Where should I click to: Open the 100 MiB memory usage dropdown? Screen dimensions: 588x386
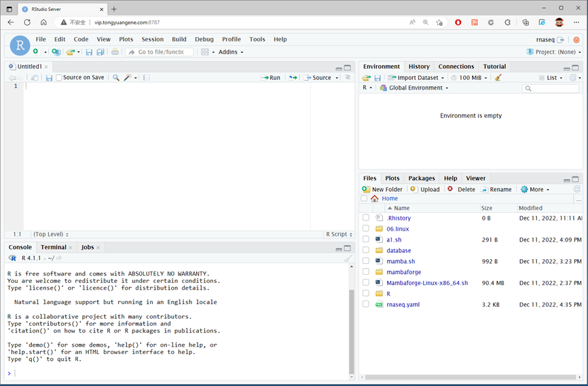pyautogui.click(x=469, y=77)
